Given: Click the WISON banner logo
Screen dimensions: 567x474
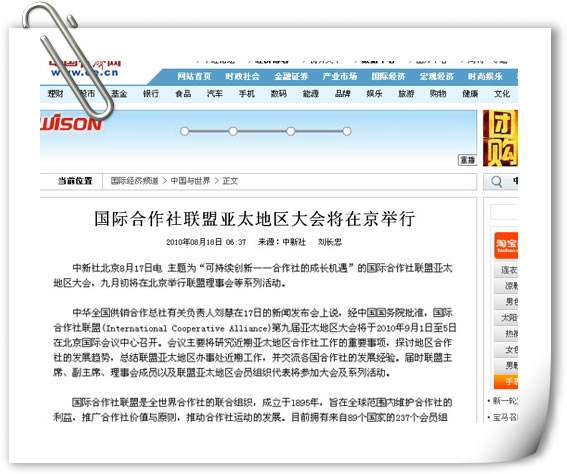Looking at the screenshot, I should coord(72,124).
